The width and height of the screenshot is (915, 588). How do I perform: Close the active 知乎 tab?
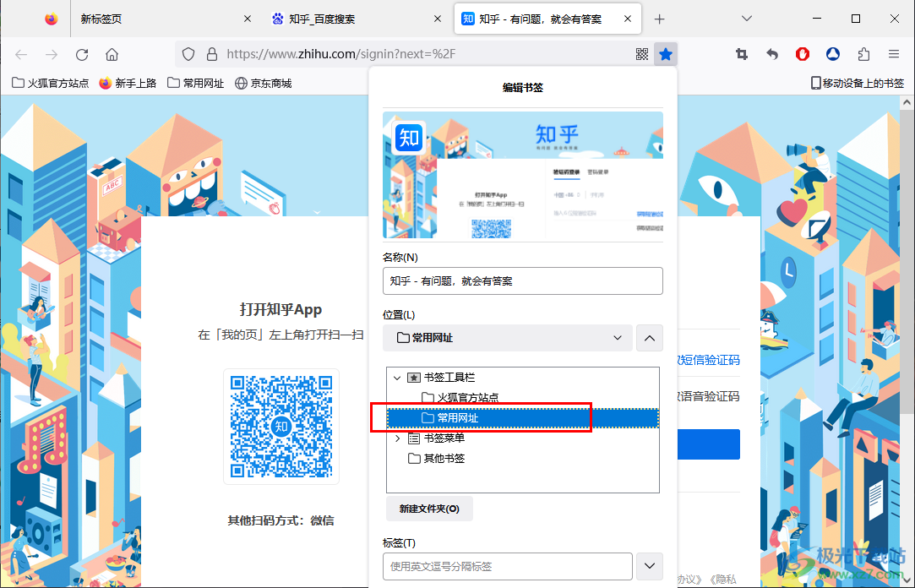click(x=627, y=19)
